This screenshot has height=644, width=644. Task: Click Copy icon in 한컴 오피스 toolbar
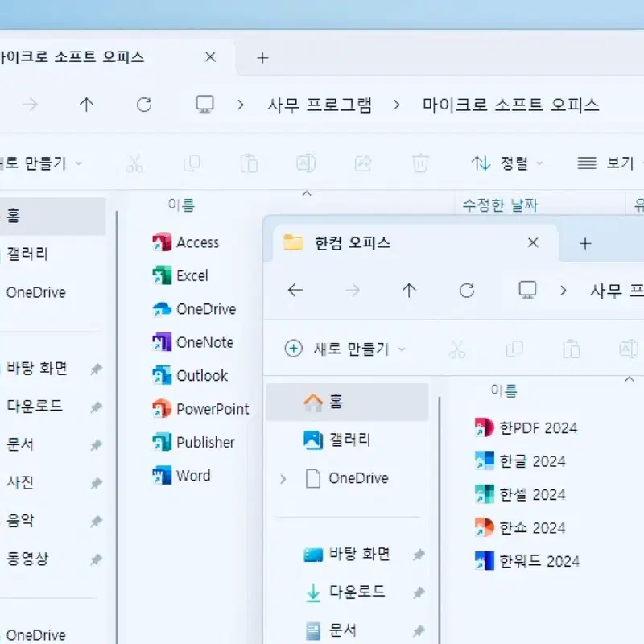(x=514, y=349)
